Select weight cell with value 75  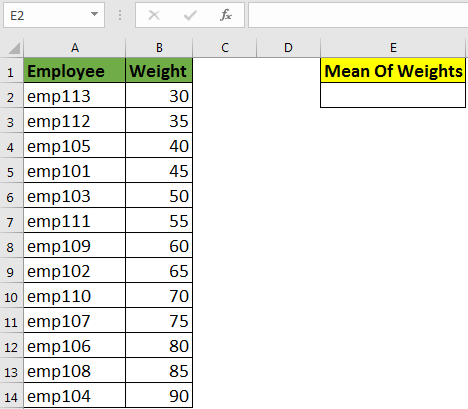[159, 320]
